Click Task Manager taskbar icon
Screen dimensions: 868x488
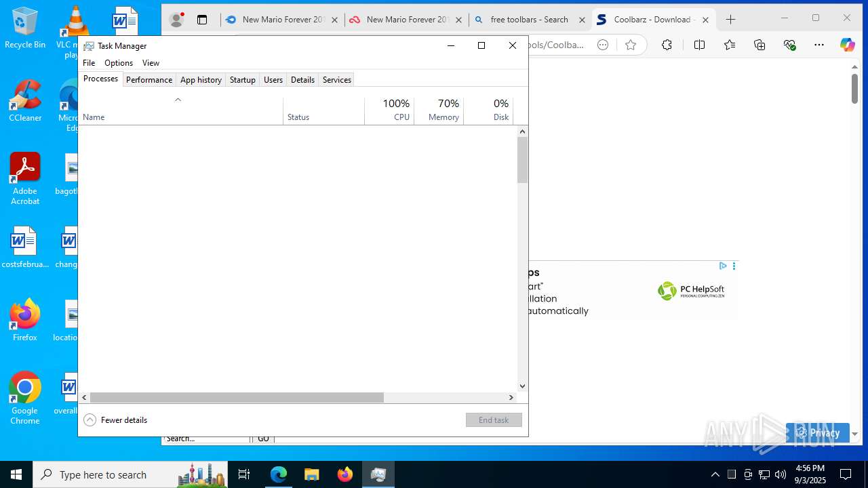(378, 474)
